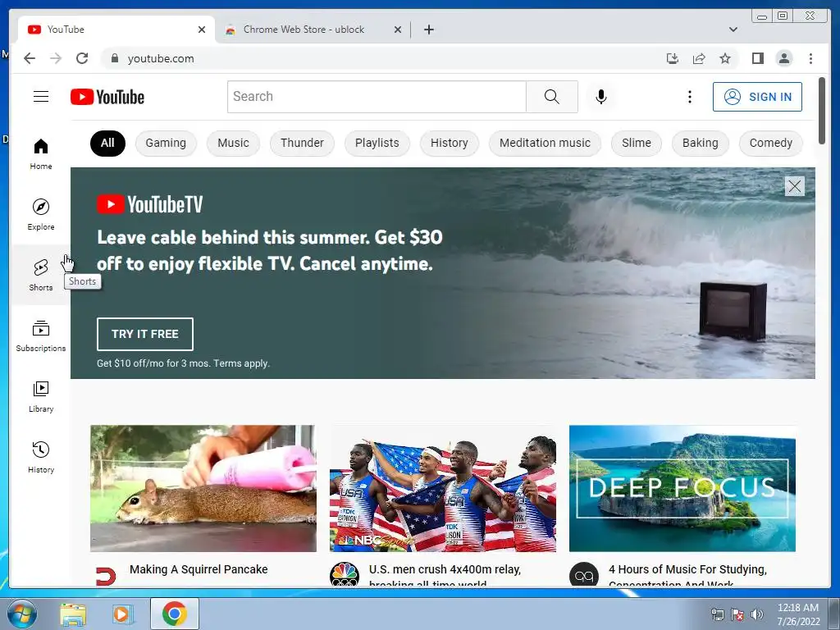The height and width of the screenshot is (630, 840).
Task: Open the YouTube hamburger guide menu
Action: pyautogui.click(x=41, y=97)
